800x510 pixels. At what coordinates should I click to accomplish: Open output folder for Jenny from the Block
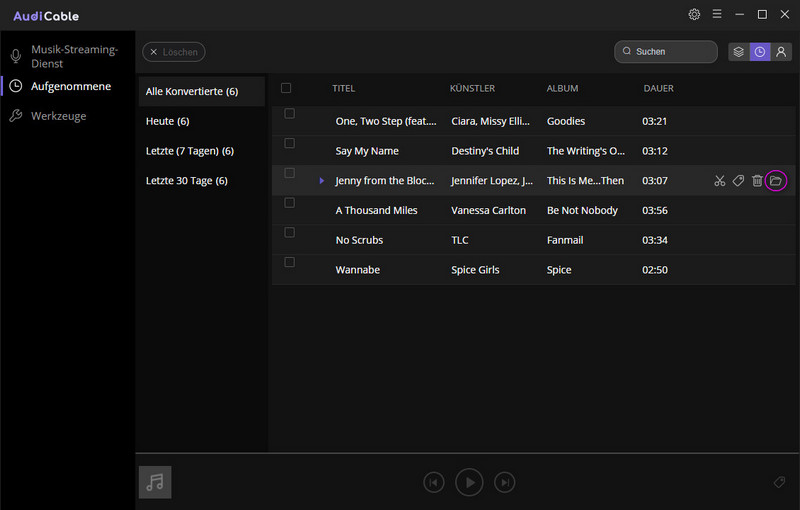click(x=776, y=181)
